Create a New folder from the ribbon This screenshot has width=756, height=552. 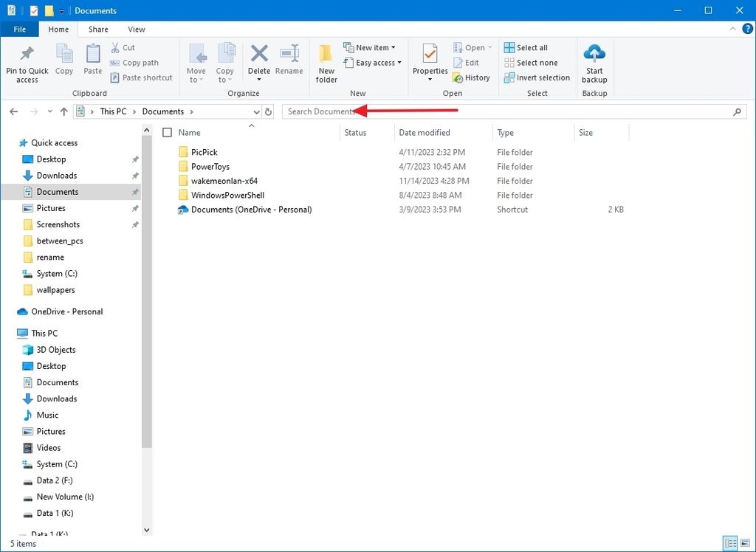(326, 63)
